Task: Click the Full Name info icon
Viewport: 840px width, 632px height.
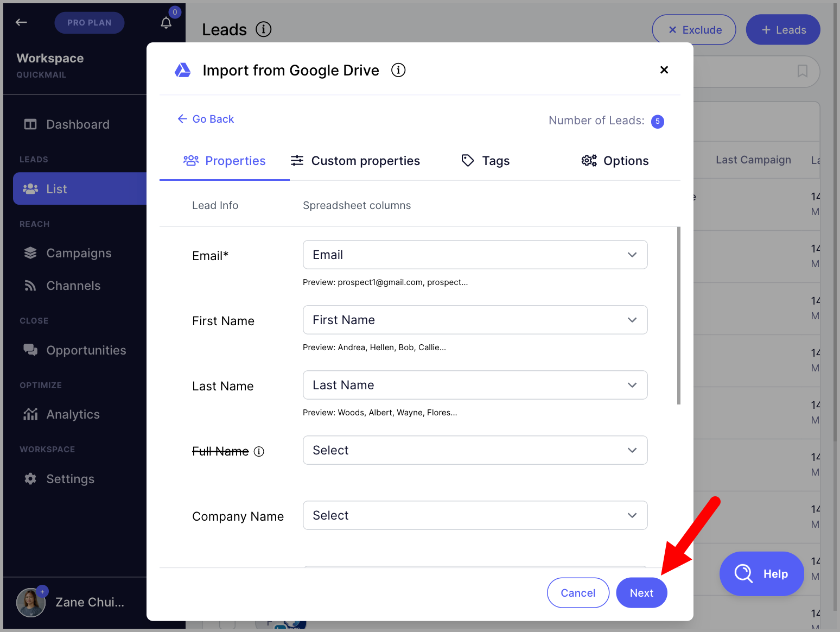Action: click(x=259, y=451)
